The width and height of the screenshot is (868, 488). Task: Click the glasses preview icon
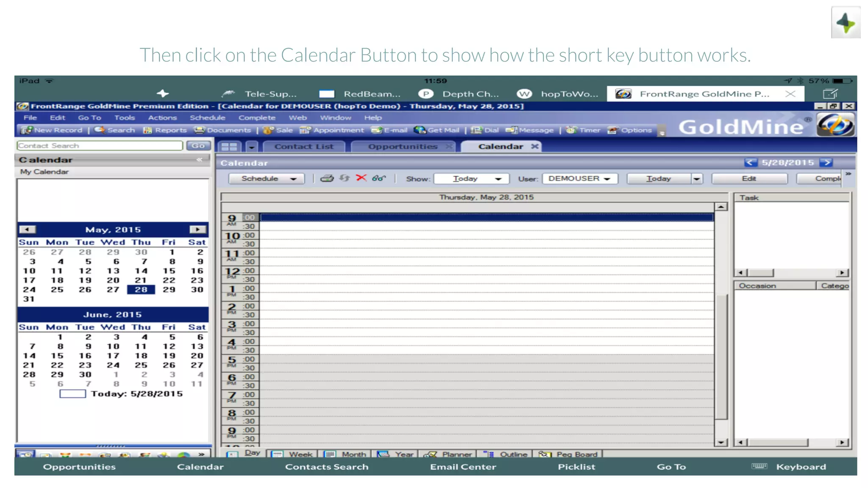click(378, 178)
